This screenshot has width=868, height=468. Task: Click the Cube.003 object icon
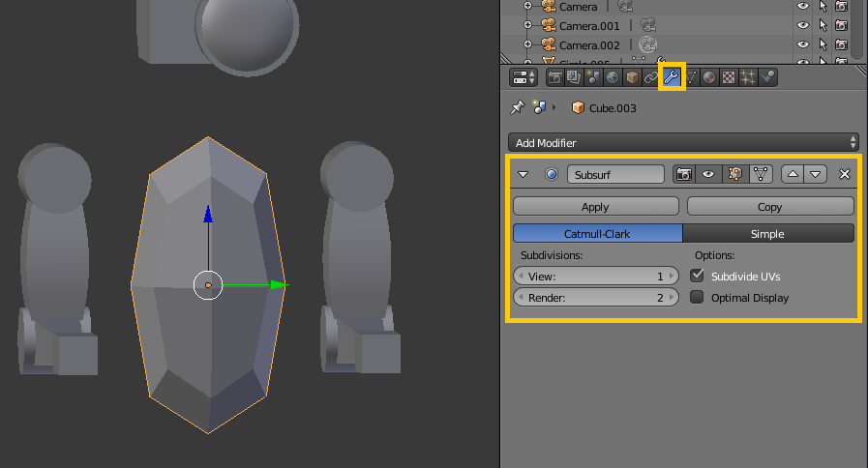[x=578, y=107]
